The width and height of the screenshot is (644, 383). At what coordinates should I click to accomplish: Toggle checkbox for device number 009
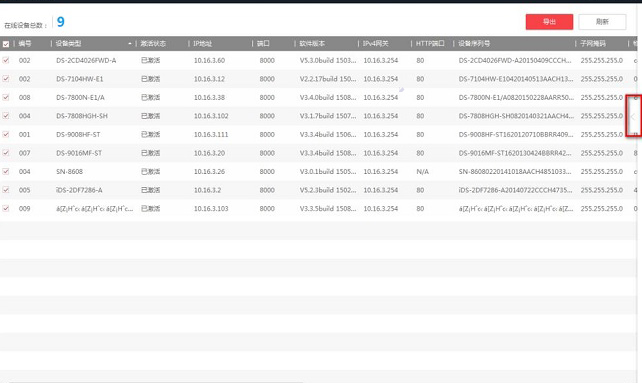point(6,208)
